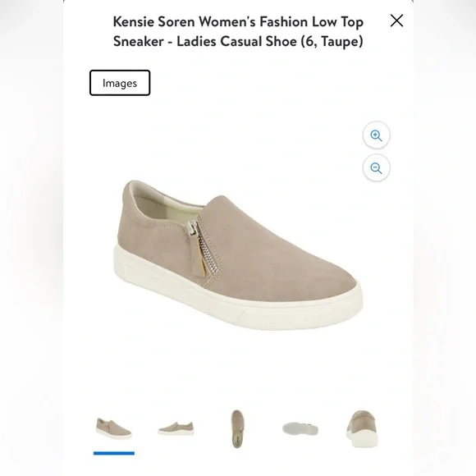Show the side-profile sneaker thumbnail
Image resolution: width=476 pixels, height=476 pixels.
(x=176, y=428)
